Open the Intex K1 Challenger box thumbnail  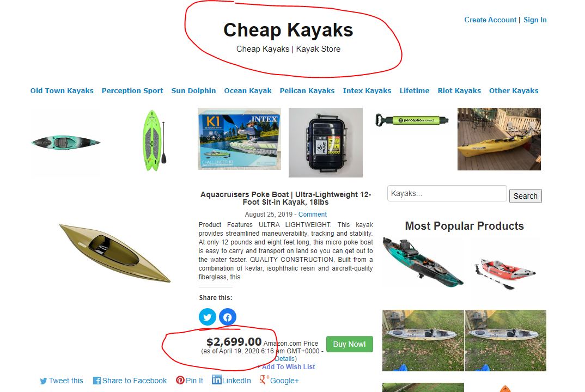(x=239, y=139)
